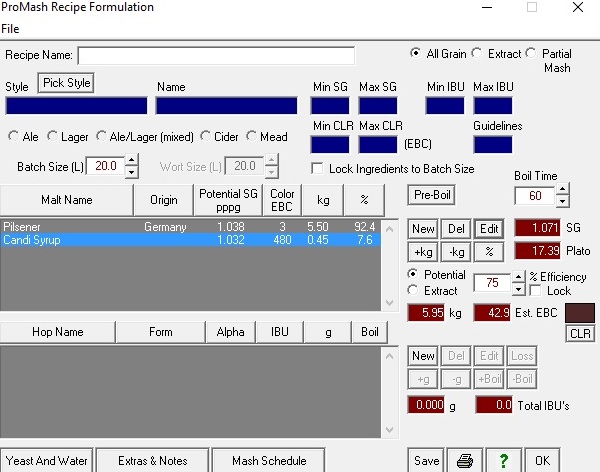Select All Grain radio button

(x=415, y=53)
